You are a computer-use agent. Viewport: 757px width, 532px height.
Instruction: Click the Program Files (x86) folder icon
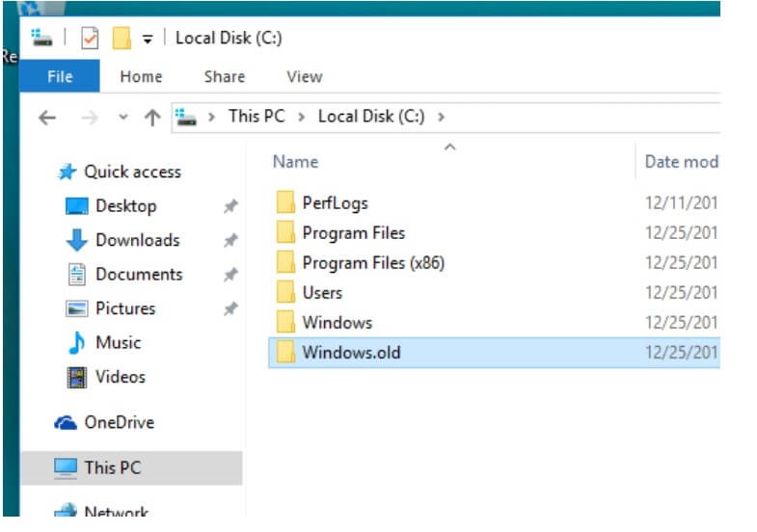[285, 262]
